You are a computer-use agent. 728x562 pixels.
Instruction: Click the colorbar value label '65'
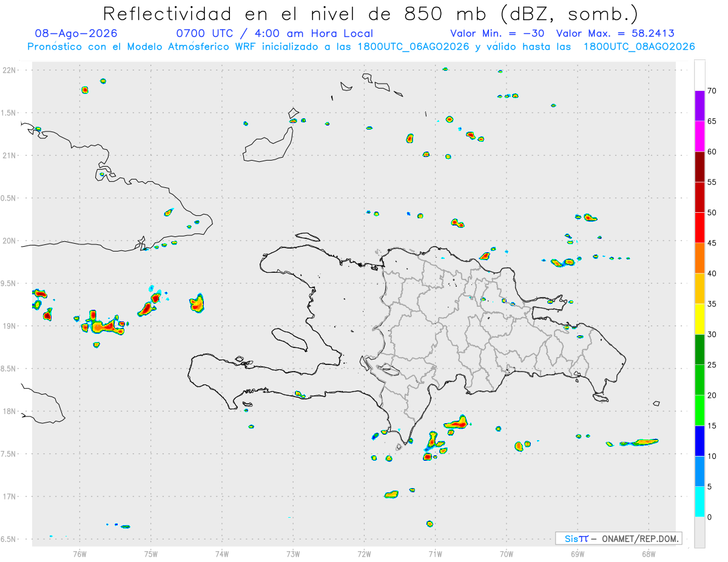(712, 121)
